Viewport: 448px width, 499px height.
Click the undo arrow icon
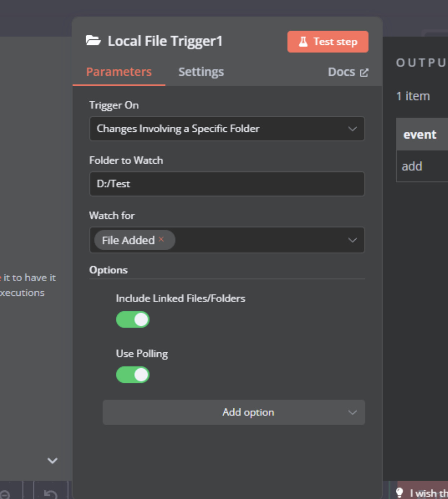[x=51, y=493]
